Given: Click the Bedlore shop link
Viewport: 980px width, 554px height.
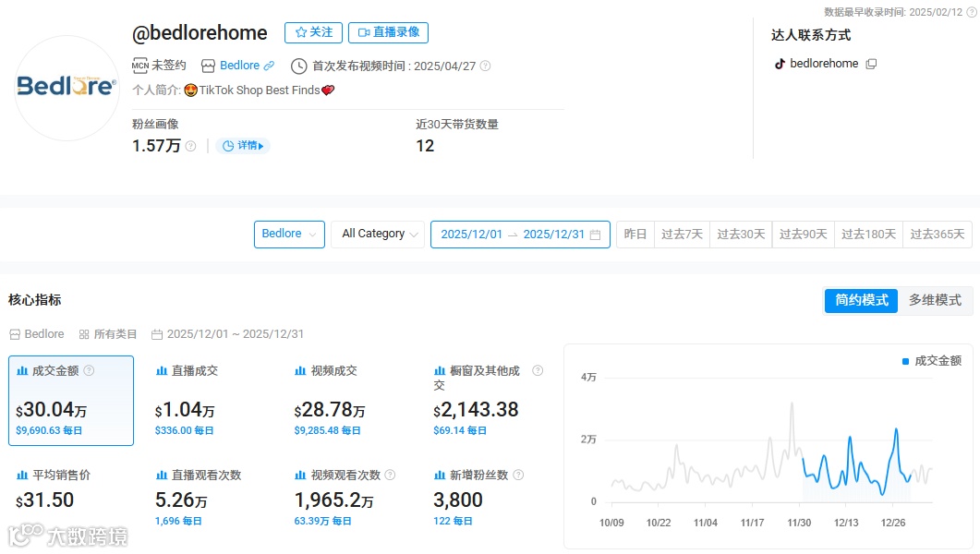Looking at the screenshot, I should (x=239, y=66).
